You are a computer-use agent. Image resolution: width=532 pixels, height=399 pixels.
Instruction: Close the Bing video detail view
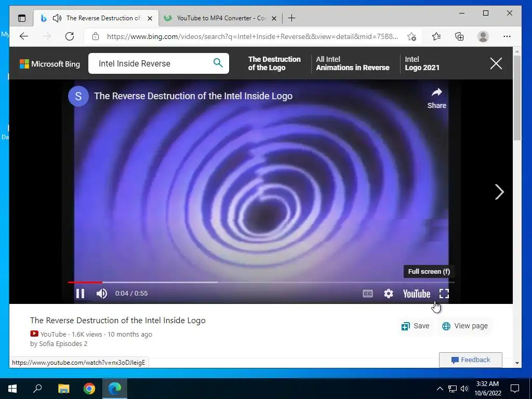pos(496,63)
